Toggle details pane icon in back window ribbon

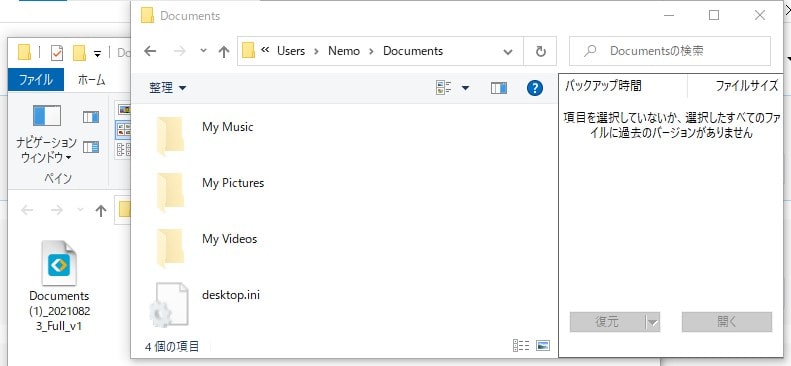[x=91, y=147]
